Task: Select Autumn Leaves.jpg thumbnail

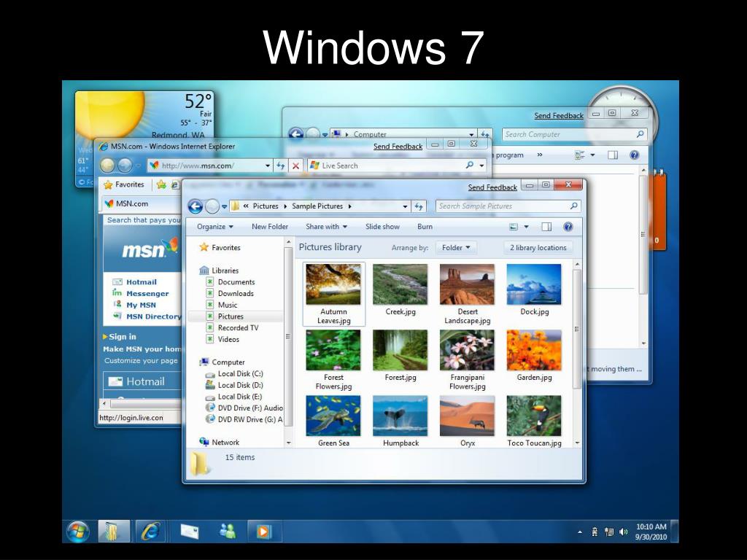Action: (333, 284)
